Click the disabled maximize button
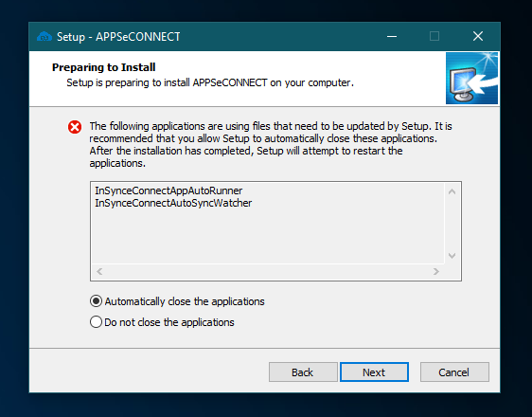Image resolution: width=532 pixels, height=417 pixels. point(434,36)
